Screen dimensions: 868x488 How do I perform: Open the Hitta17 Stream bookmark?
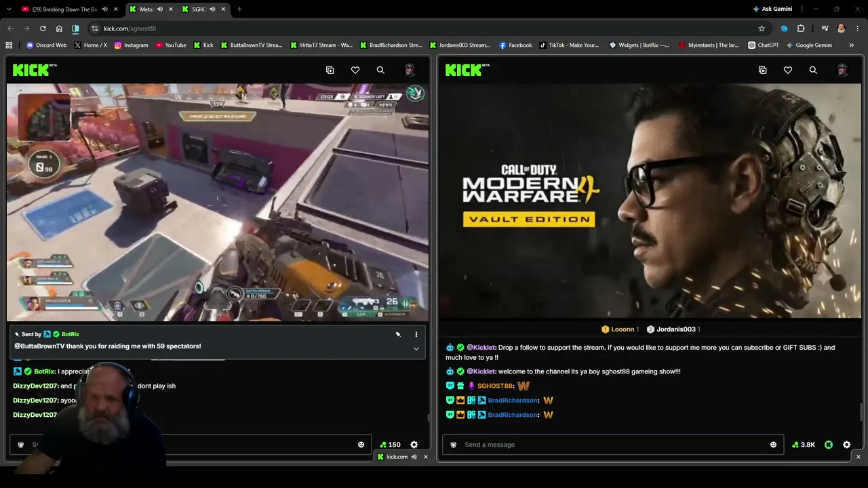(x=321, y=45)
